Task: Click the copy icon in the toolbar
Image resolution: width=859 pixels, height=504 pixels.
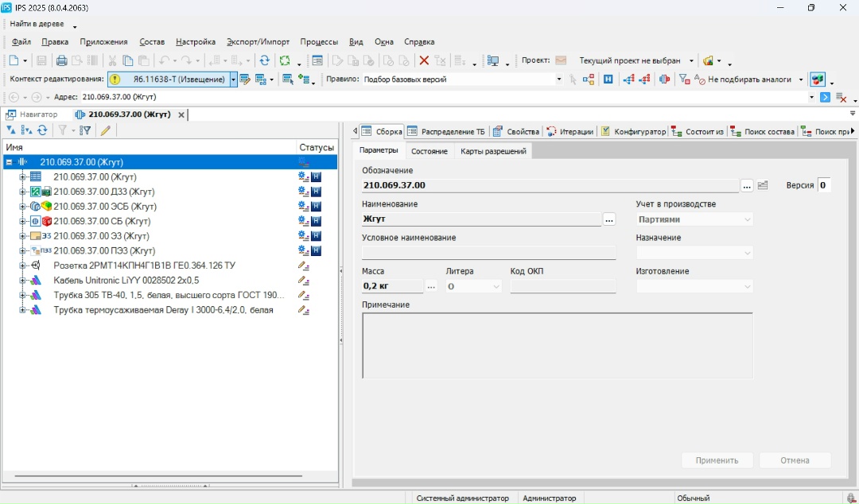Action: 127,60
